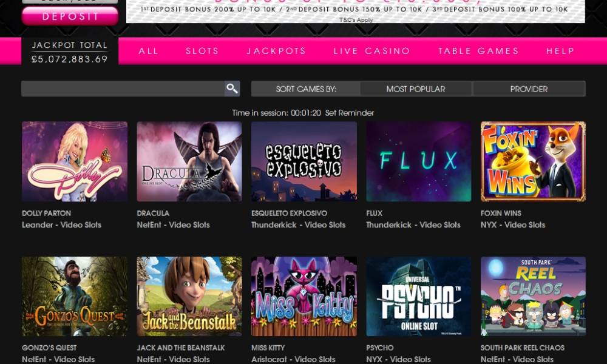
Task: Click Thunderkick - Video Slots under Flux
Action: pyautogui.click(x=413, y=224)
